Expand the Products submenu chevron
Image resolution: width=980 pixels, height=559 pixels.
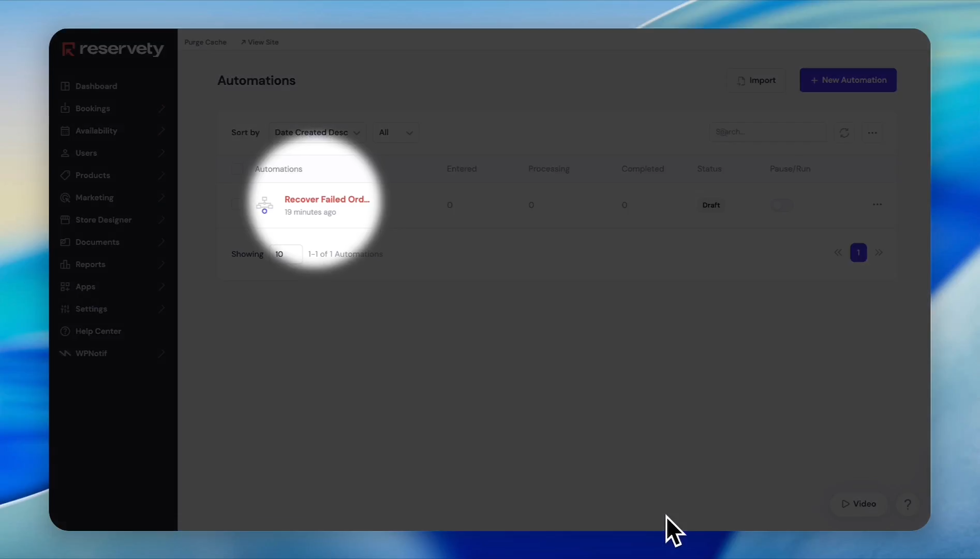161,175
